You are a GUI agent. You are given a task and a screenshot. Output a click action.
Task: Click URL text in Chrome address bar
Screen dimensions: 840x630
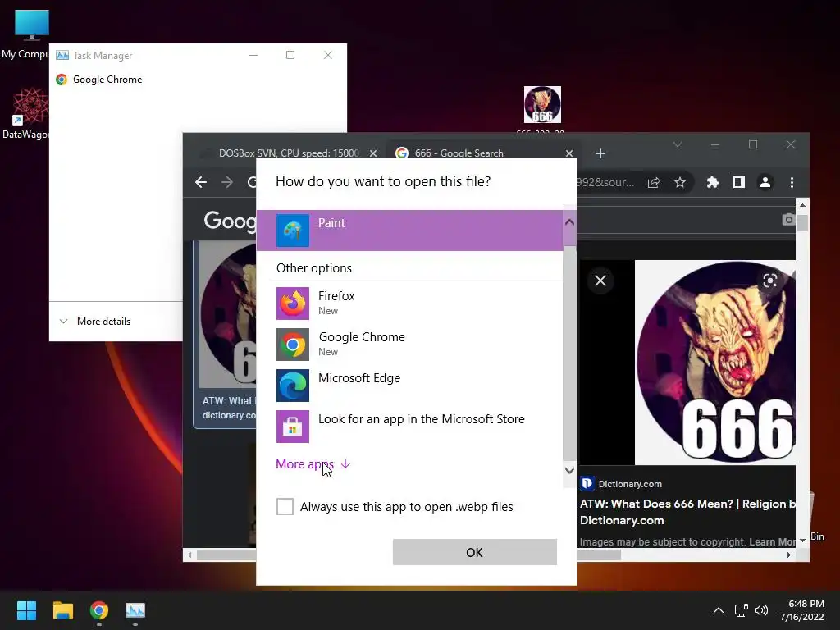point(606,183)
